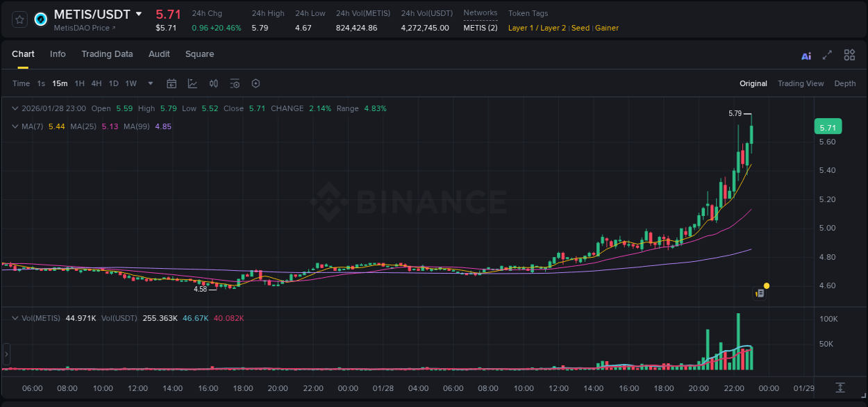The image size is (868, 407).
Task: Open the extra time intervals dropdown
Action: click(149, 83)
